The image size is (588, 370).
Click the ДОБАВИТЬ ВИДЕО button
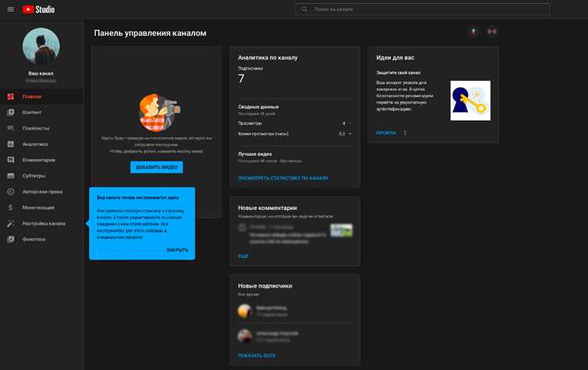pos(157,167)
